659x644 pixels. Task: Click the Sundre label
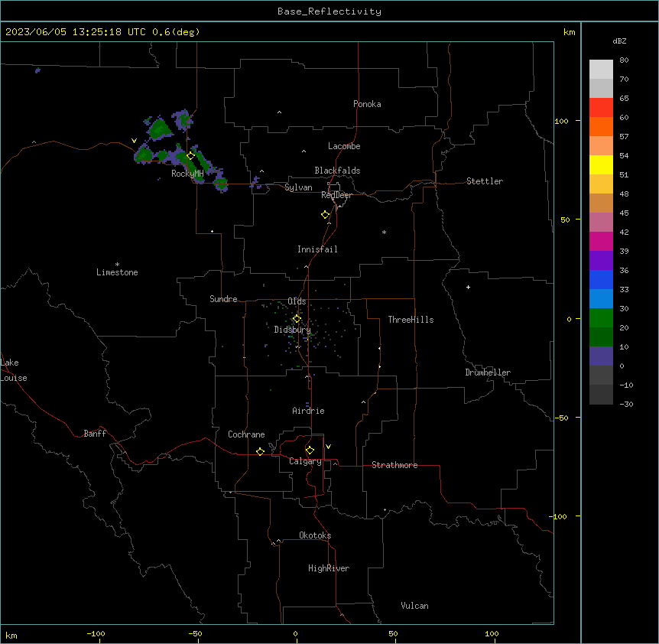(223, 299)
